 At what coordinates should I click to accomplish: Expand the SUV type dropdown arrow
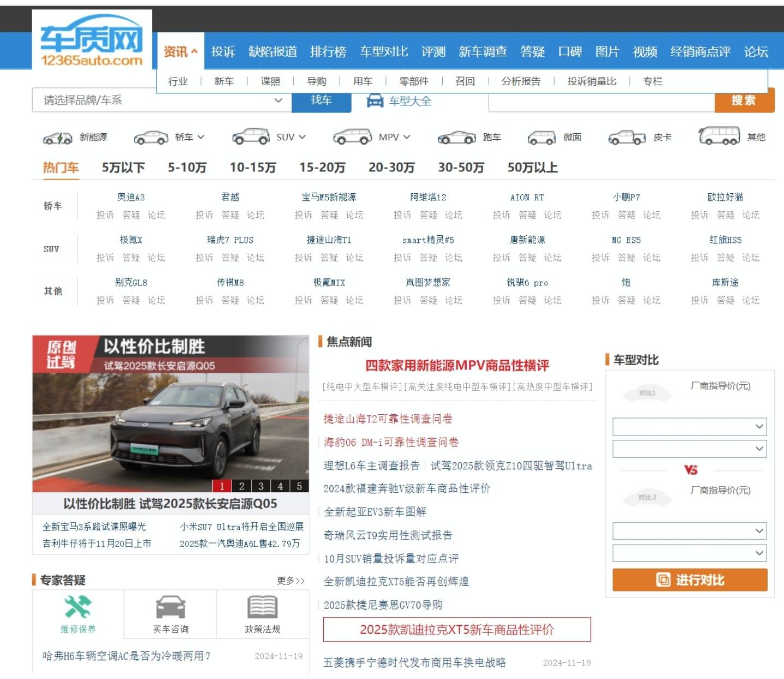302,137
